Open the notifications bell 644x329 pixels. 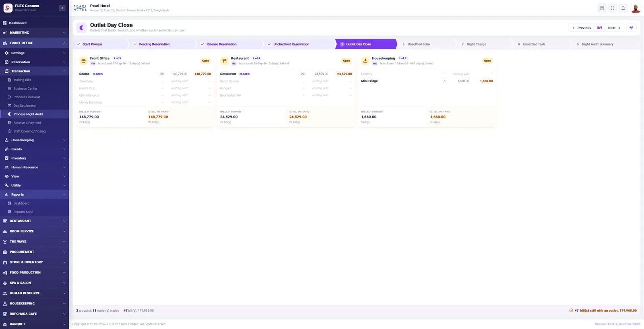click(x=623, y=8)
